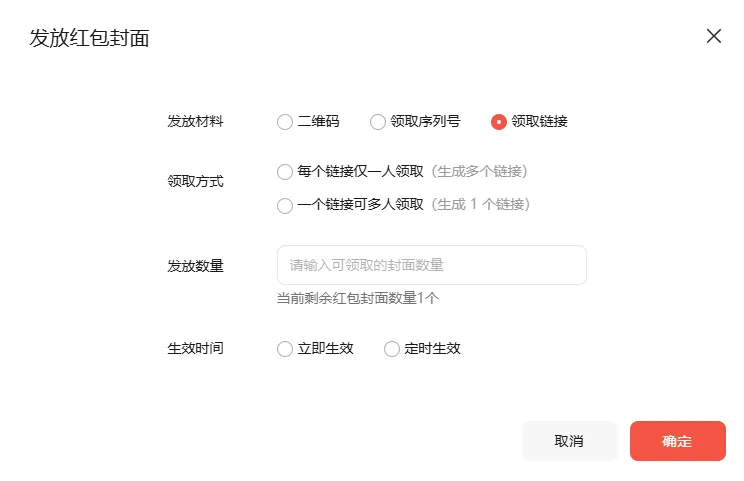Close the 发放红包封面 dialog
The height and width of the screenshot is (481, 744).
pyautogui.click(x=714, y=36)
